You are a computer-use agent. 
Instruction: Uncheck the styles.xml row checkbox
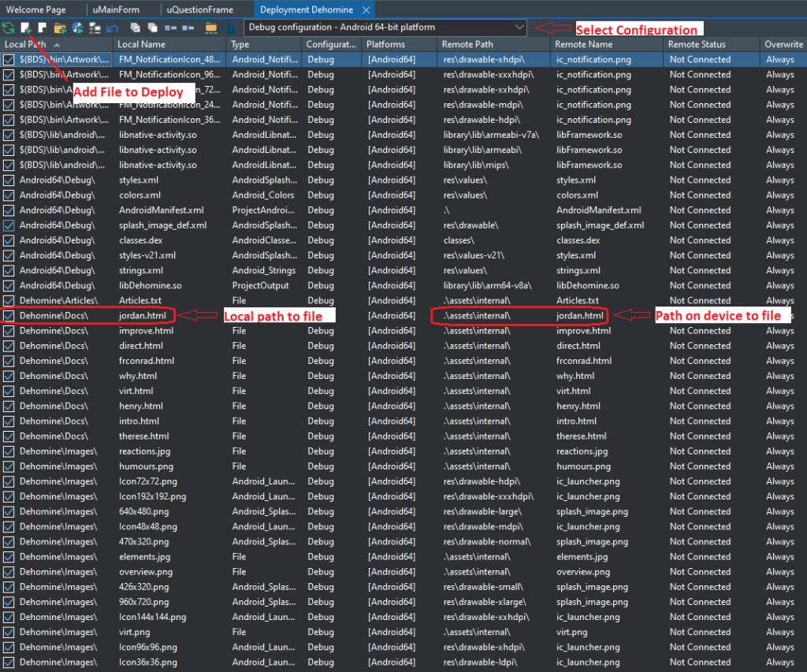point(9,180)
